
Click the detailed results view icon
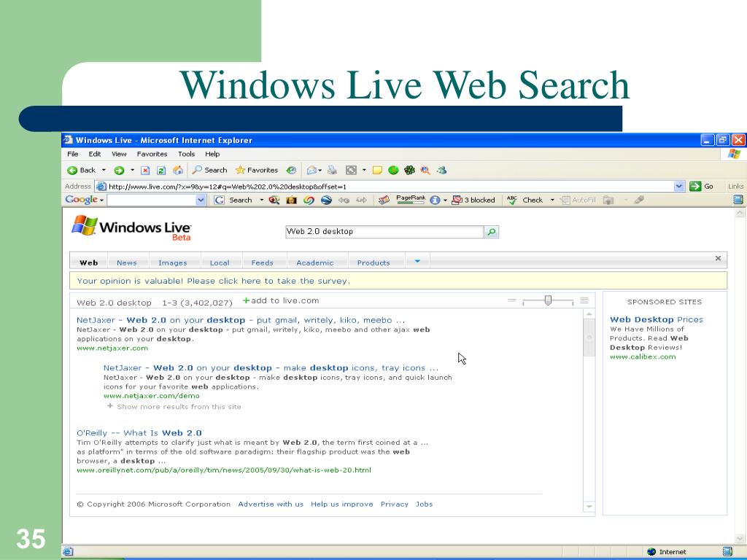584,300
